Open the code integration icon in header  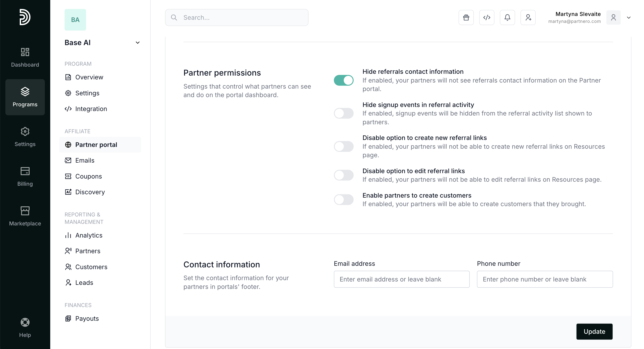click(487, 17)
